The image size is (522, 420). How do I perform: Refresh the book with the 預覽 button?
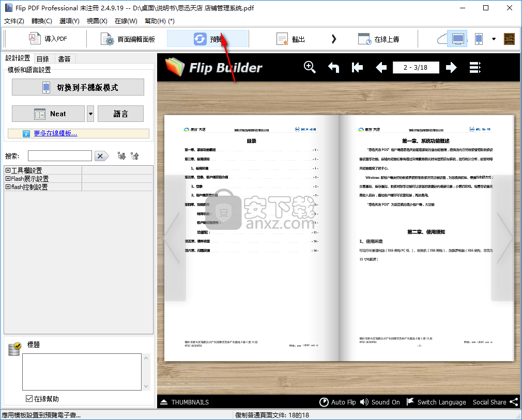207,39
